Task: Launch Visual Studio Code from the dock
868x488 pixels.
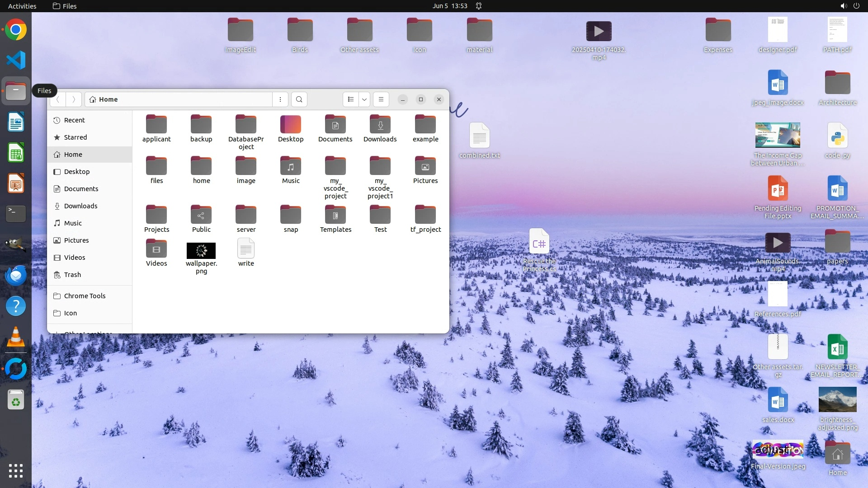Action: 16,60
